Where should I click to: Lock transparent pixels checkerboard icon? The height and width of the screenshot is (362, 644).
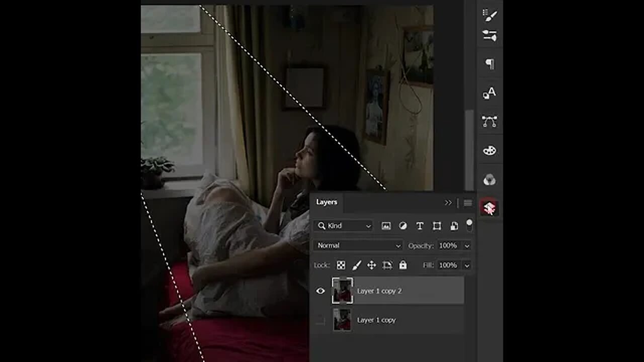341,265
